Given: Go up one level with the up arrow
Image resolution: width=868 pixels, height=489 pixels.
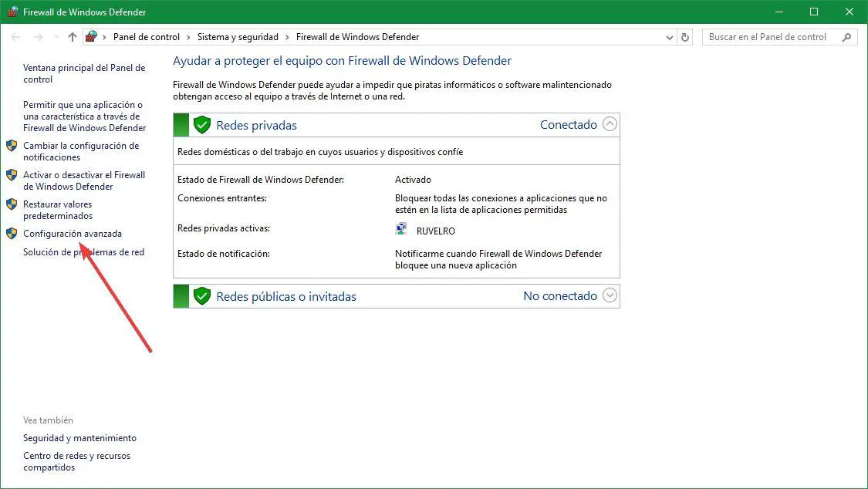Looking at the screenshot, I should tap(72, 37).
